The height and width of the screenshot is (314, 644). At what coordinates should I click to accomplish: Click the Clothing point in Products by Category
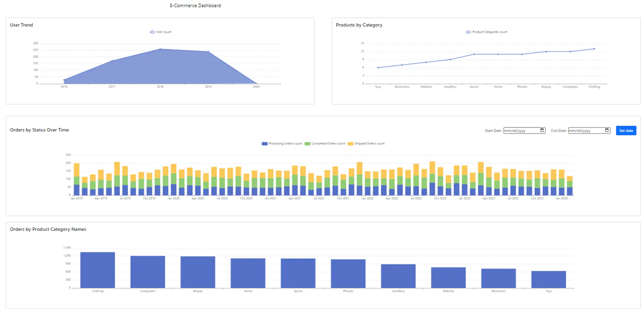pos(594,49)
